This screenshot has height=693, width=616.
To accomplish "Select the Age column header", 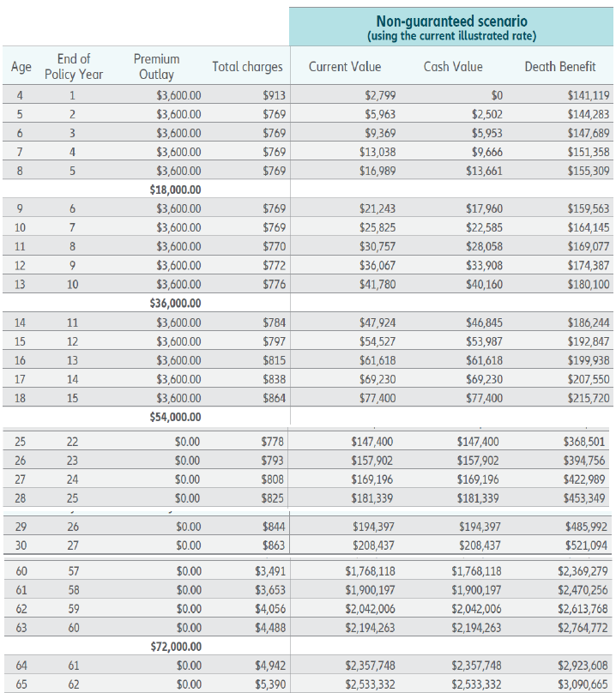I will 21,67.
